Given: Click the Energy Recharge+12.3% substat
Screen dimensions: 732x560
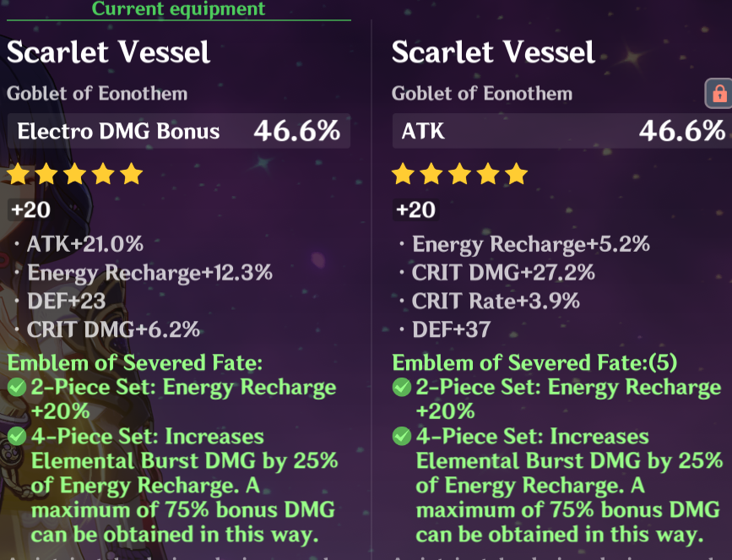Looking at the screenshot, I should pyautogui.click(x=149, y=273).
